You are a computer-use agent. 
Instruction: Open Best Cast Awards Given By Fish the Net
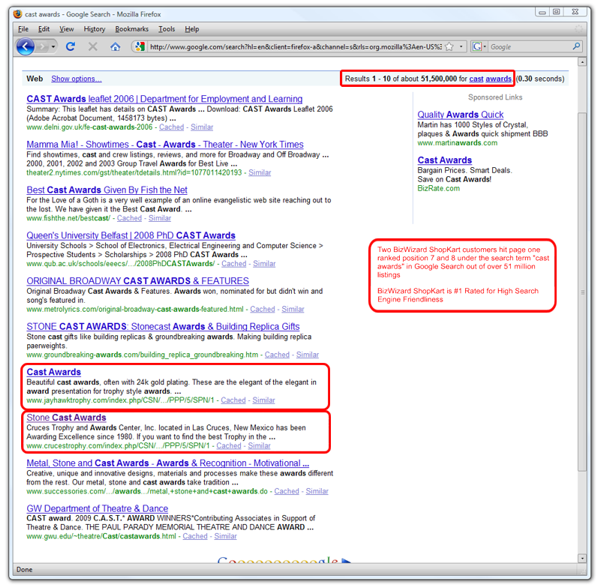pyautogui.click(x=107, y=190)
